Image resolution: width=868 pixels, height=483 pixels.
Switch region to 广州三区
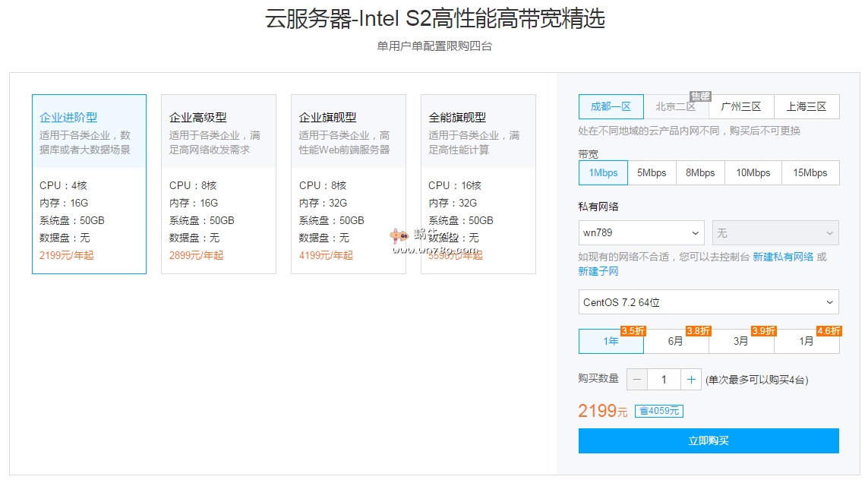click(x=741, y=107)
